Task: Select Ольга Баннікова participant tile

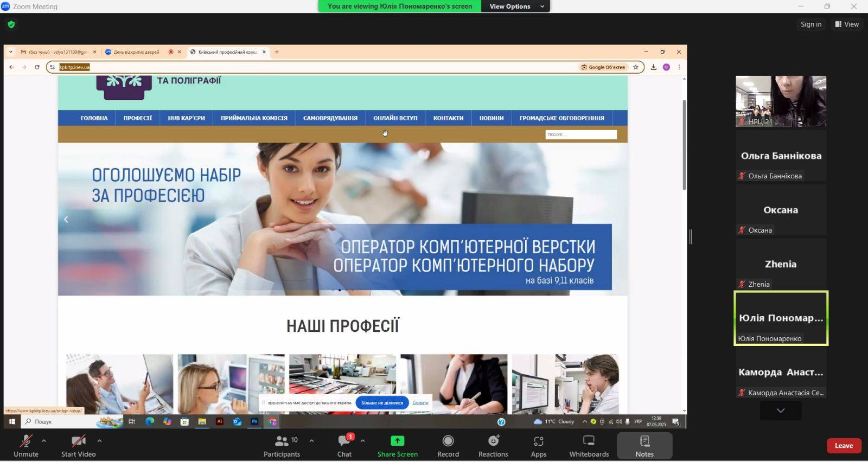Action: [781, 156]
